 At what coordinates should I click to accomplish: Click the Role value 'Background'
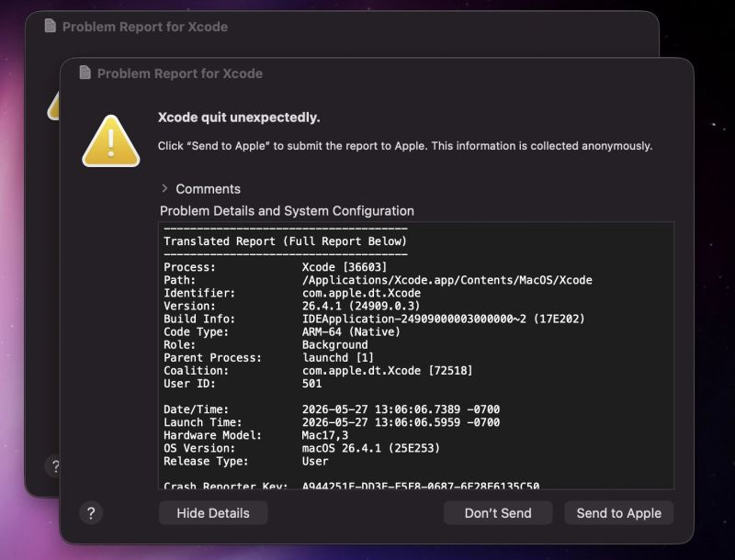334,344
